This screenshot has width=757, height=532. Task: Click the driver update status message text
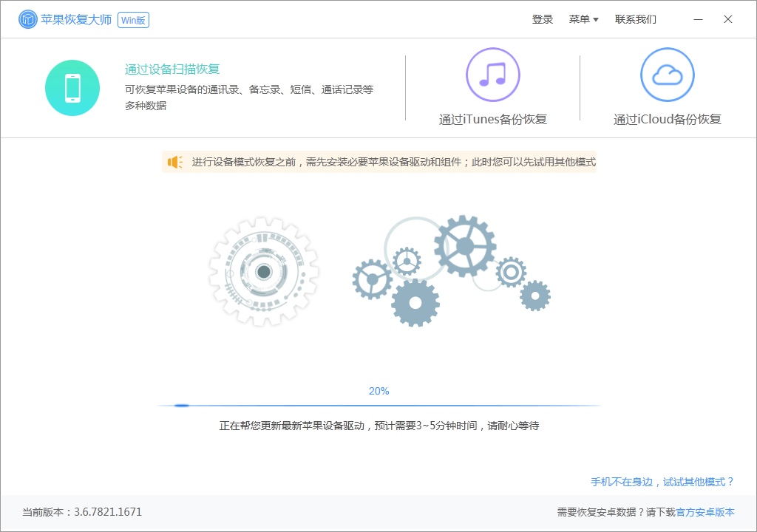(378, 425)
